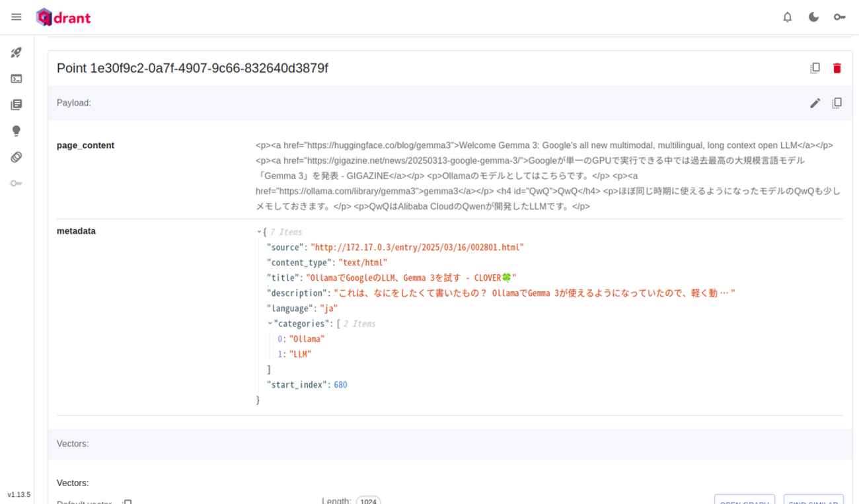The height and width of the screenshot is (504, 859).
Task: Click the "LLM" category entry
Action: 300,354
